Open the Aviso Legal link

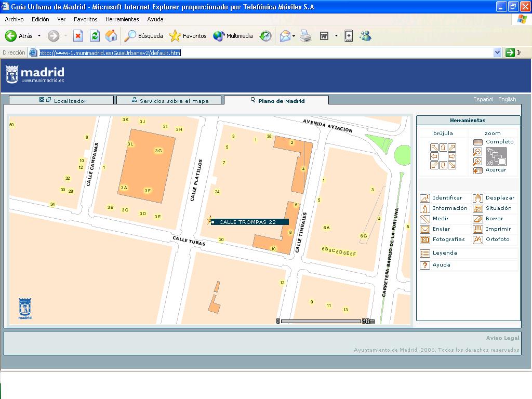[502, 338]
